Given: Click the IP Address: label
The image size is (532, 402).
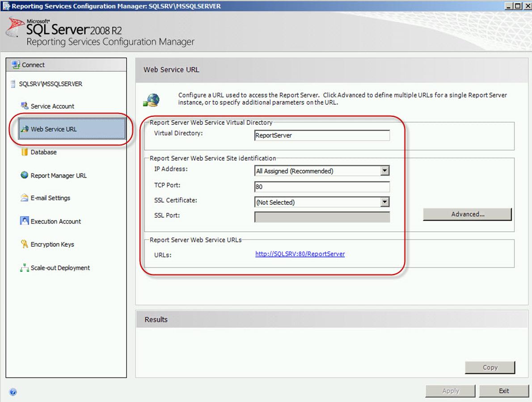Looking at the screenshot, I should tap(171, 169).
